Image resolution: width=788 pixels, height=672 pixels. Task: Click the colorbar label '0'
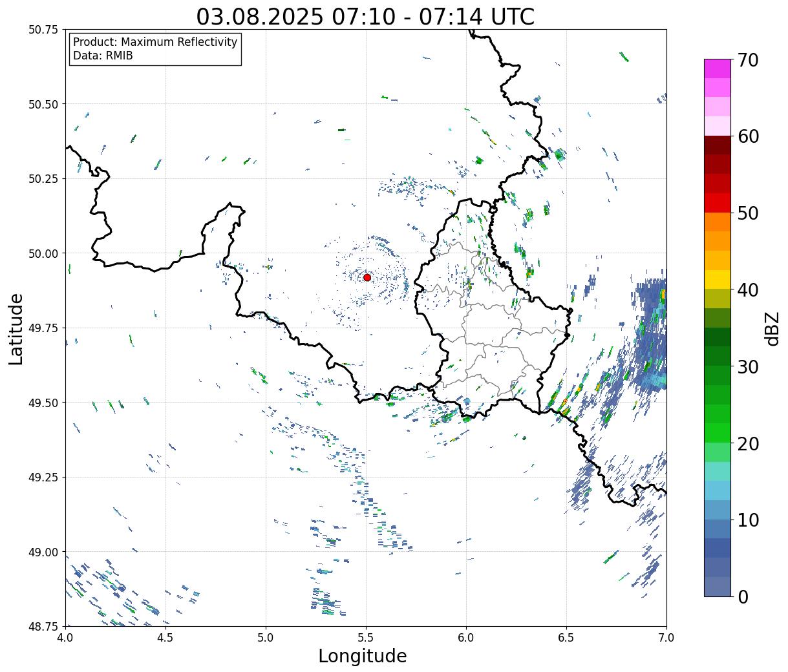pyautogui.click(x=743, y=597)
